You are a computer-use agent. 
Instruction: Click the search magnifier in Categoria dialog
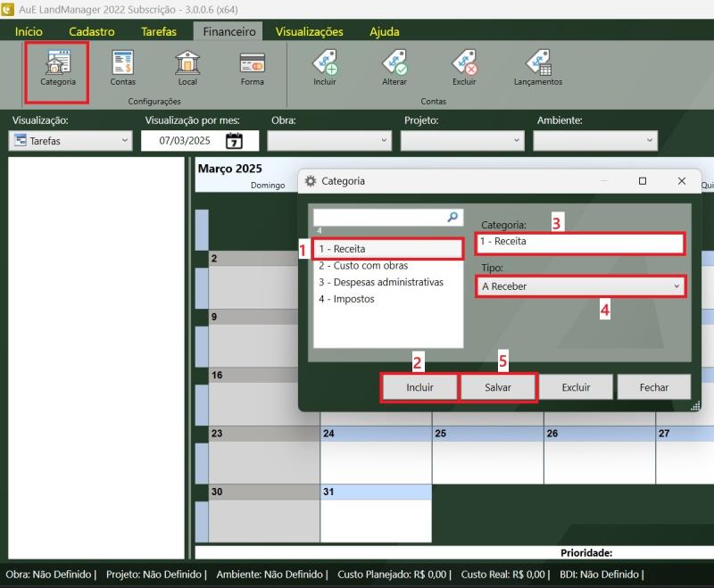[452, 217]
